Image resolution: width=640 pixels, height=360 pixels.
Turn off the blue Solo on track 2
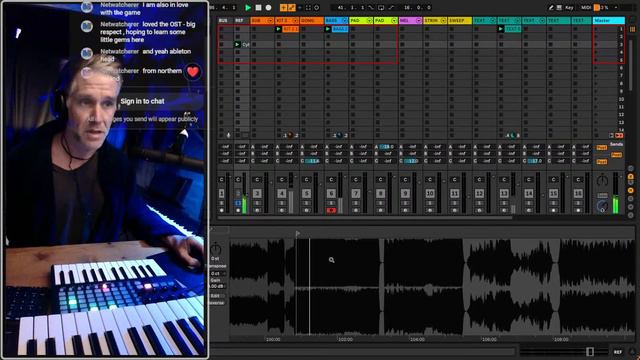tap(238, 203)
